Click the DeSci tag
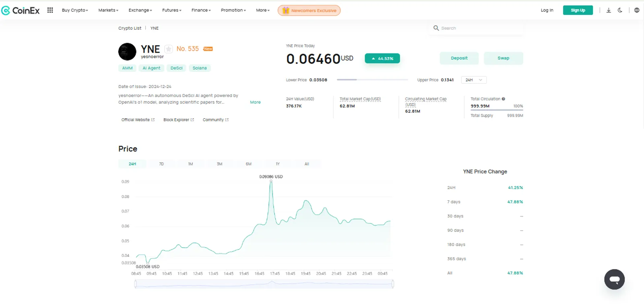Viewport: 644px width, 304px height. tap(176, 68)
